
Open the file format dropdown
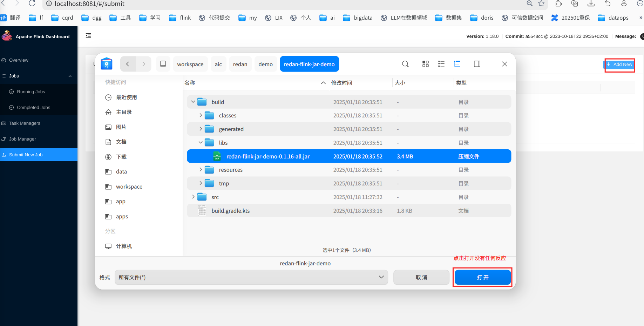point(251,277)
